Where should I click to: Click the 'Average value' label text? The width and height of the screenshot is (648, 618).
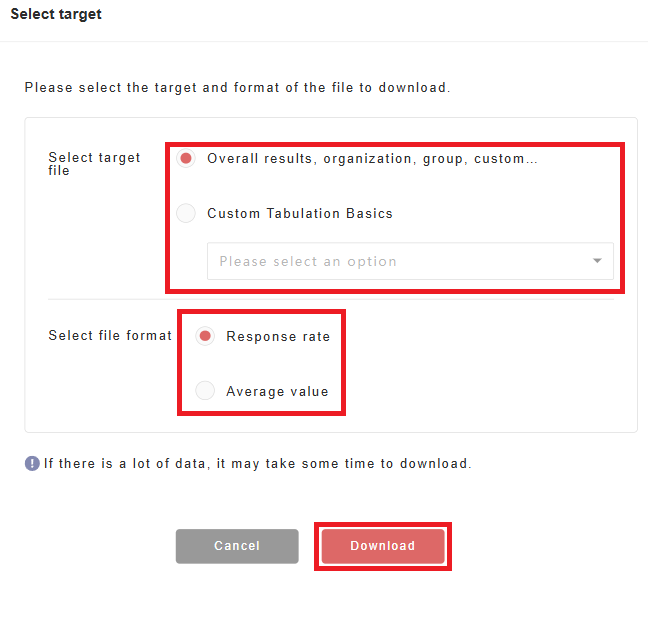tap(277, 391)
